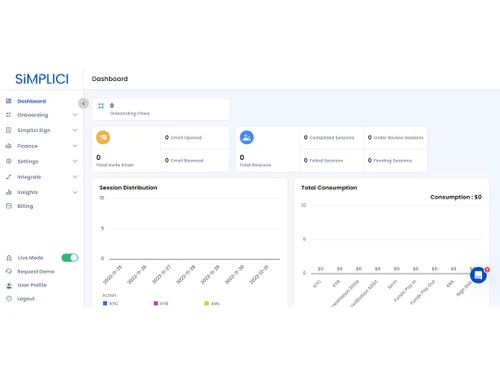The image size is (500, 375).
Task: Open the blue chat widget bubble
Action: point(478,275)
